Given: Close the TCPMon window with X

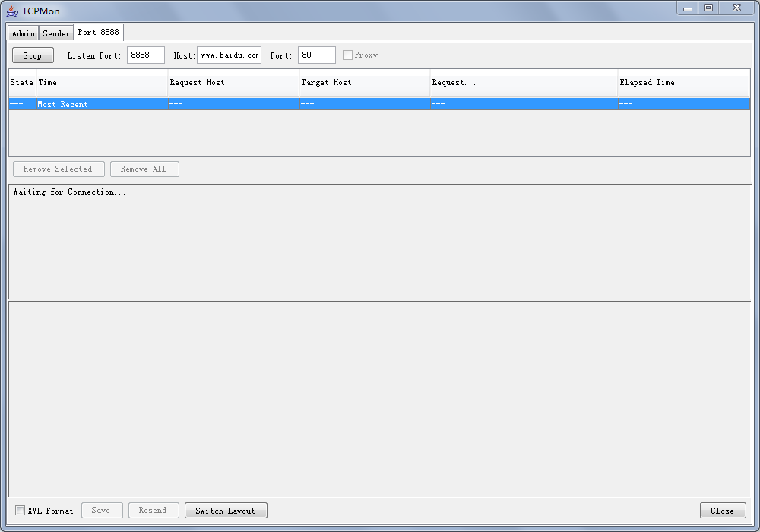Looking at the screenshot, I should [x=736, y=8].
